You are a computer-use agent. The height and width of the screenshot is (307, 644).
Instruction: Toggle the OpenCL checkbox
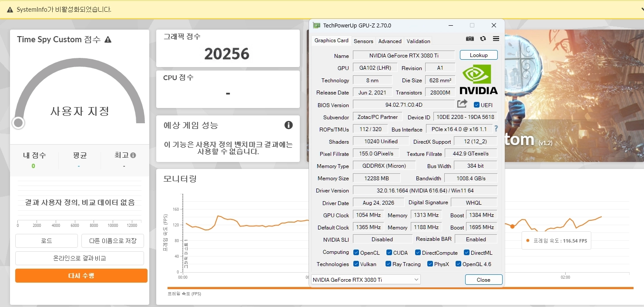(x=356, y=253)
